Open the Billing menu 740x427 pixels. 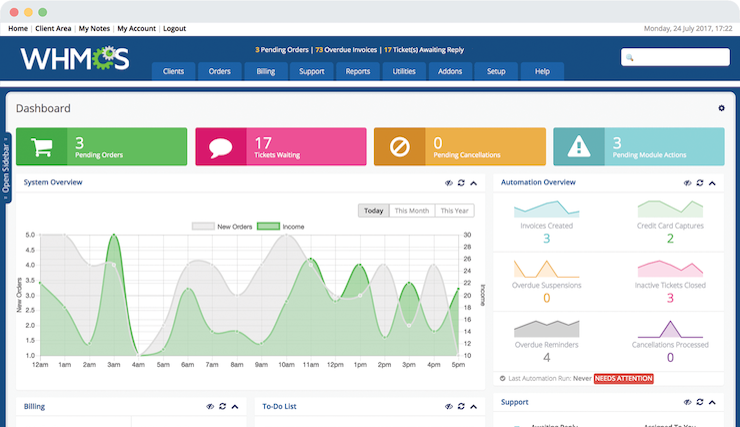click(x=265, y=72)
